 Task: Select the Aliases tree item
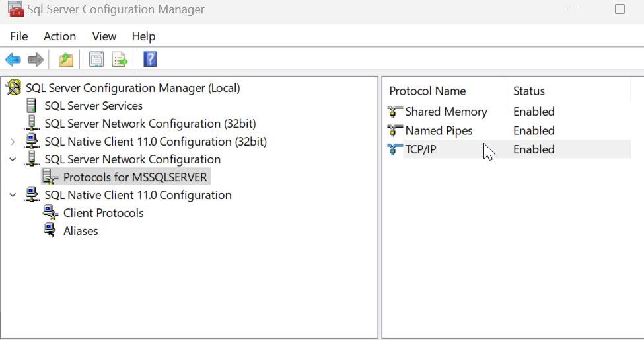pyautogui.click(x=81, y=231)
